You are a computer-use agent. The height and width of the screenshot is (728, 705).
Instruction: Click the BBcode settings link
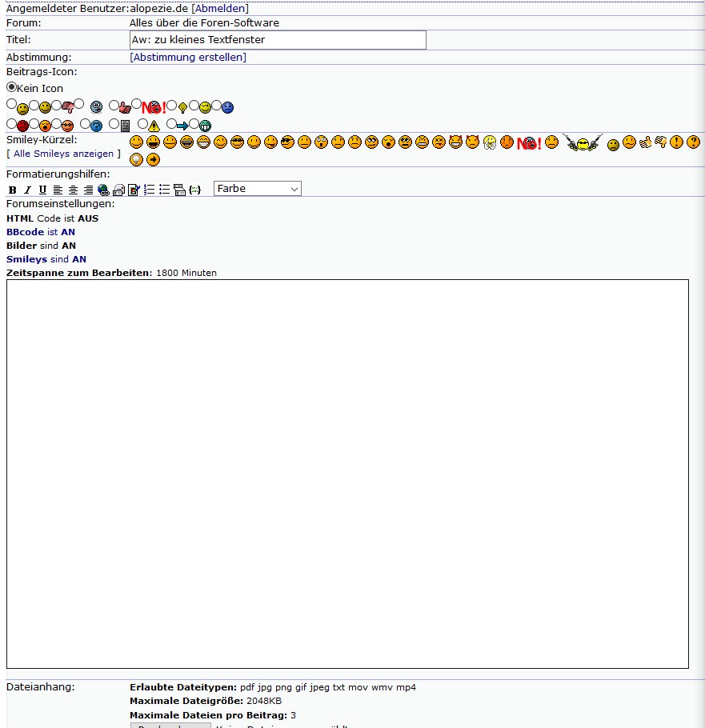tap(25, 232)
